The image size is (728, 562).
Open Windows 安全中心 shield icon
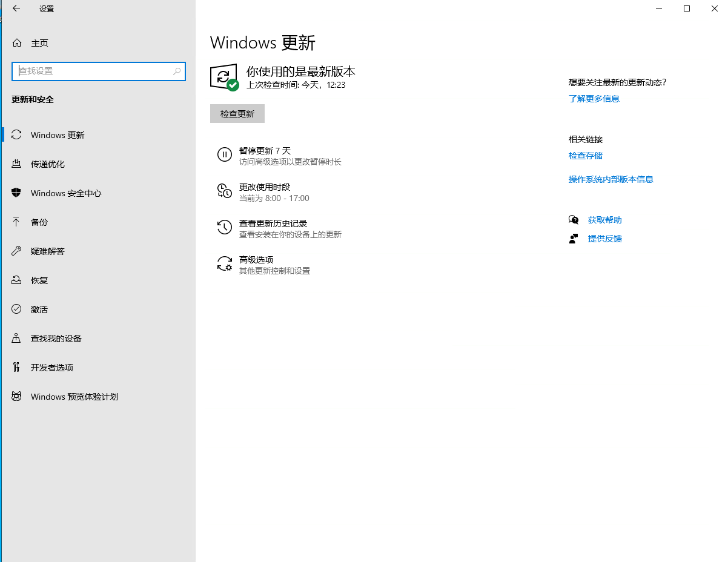(17, 193)
